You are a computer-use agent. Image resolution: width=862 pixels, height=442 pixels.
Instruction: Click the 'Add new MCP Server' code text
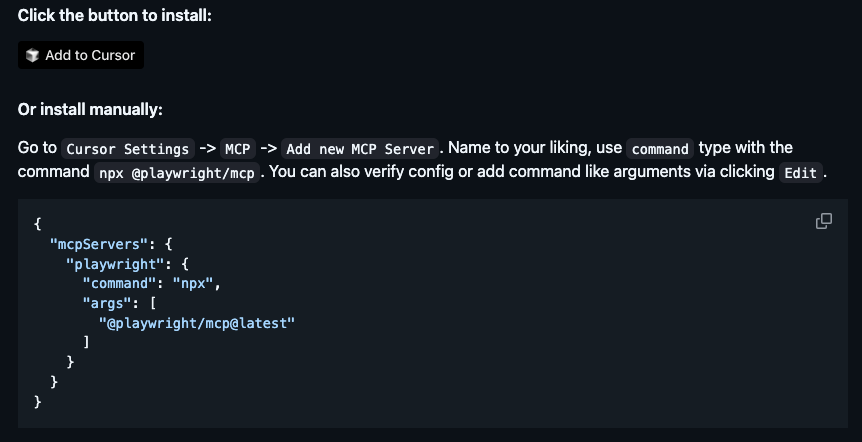tap(360, 149)
